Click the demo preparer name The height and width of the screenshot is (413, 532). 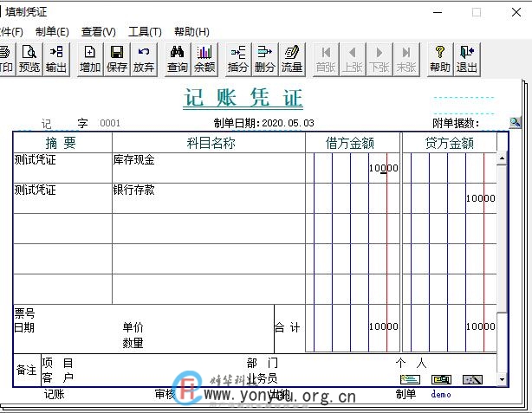[441, 394]
